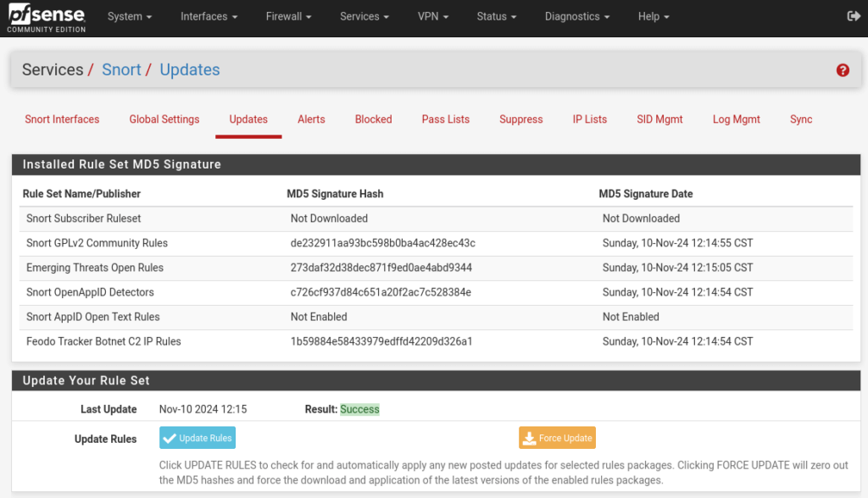This screenshot has height=498, width=868.
Task: Click the blue Update Rules button
Action: [x=198, y=438]
